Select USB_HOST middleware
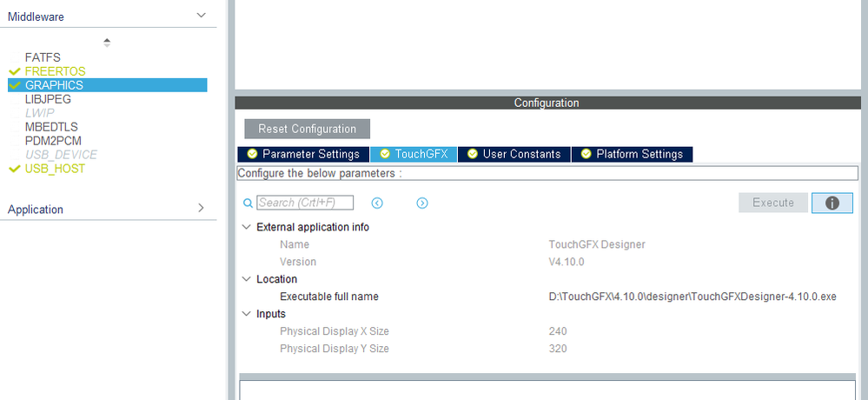Viewport: 868px width, 400px height. pos(55,169)
